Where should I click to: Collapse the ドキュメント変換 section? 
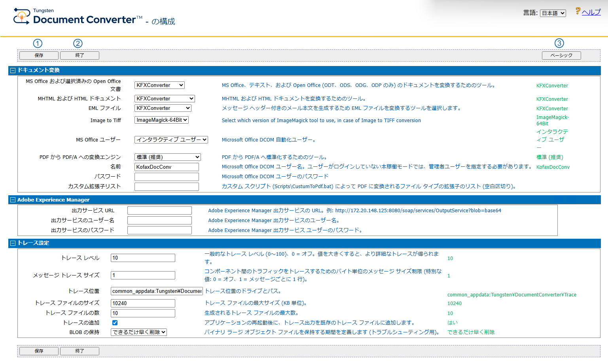[x=13, y=70]
